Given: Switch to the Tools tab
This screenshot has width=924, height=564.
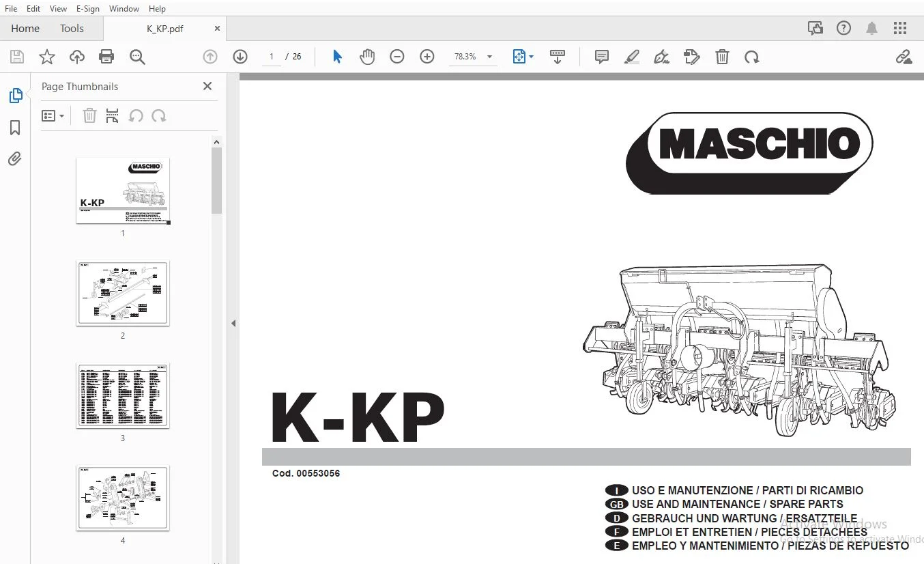Looking at the screenshot, I should click(x=72, y=29).
